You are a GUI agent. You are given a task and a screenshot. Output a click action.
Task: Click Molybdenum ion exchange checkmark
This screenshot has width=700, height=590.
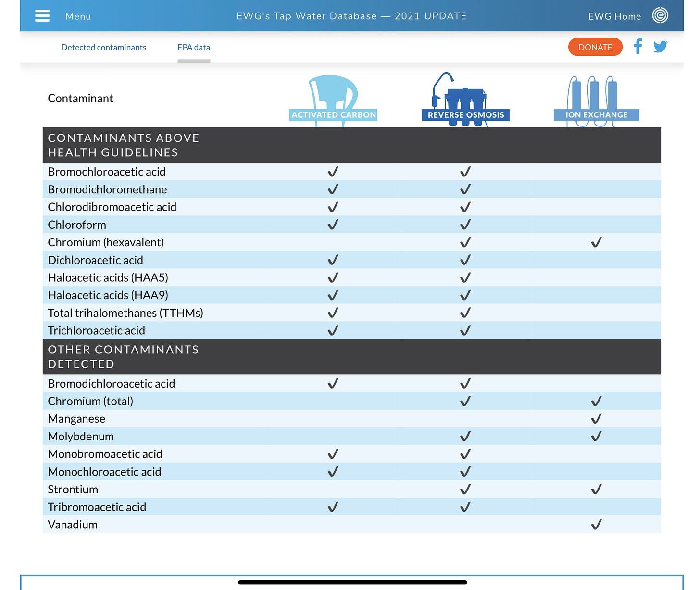[x=596, y=437]
